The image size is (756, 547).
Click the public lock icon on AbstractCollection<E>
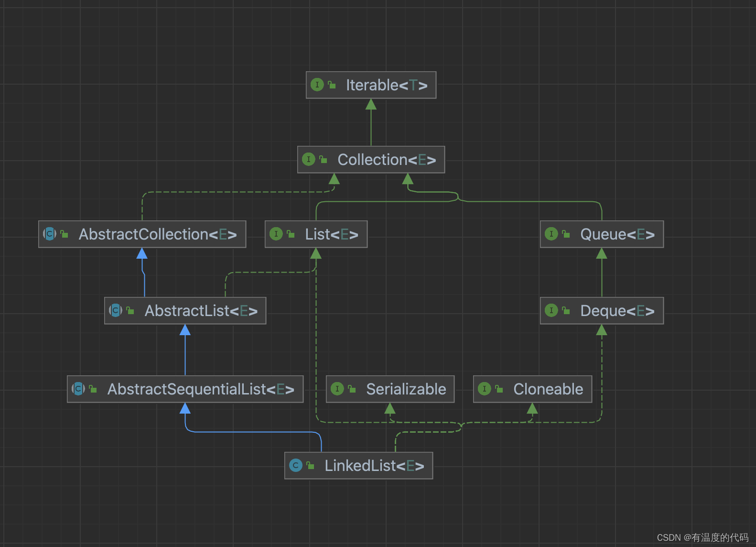pos(64,234)
